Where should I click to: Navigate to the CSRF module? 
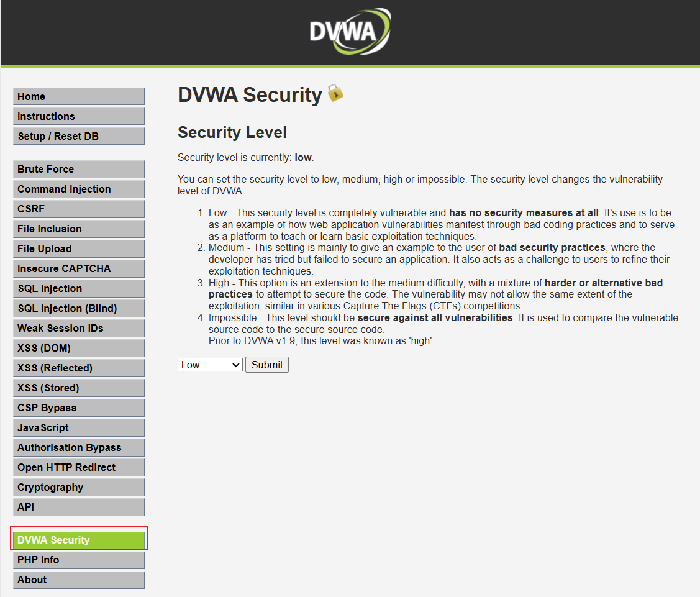(x=78, y=209)
